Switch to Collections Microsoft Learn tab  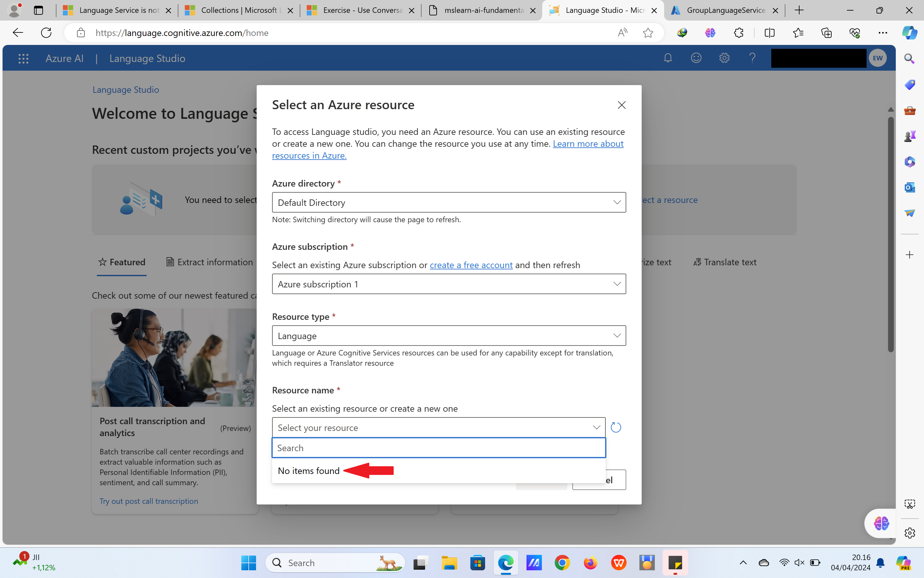coord(239,10)
